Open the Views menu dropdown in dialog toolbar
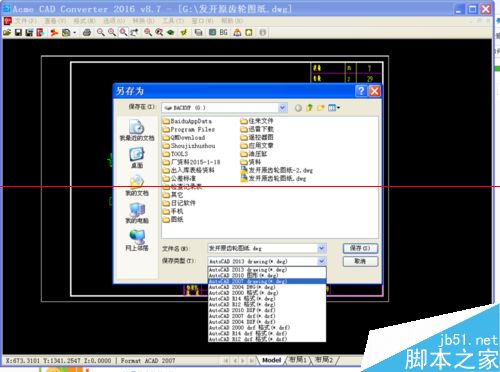This screenshot has width=500, height=372. pyautogui.click(x=334, y=108)
